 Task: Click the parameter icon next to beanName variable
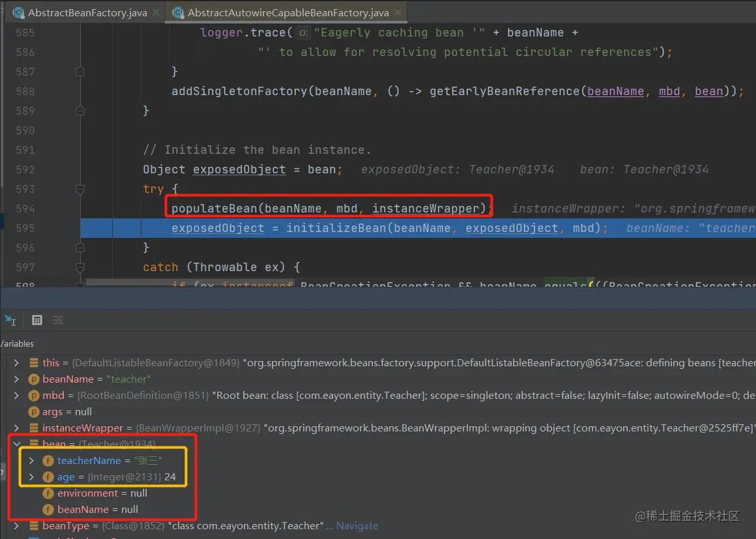point(34,379)
